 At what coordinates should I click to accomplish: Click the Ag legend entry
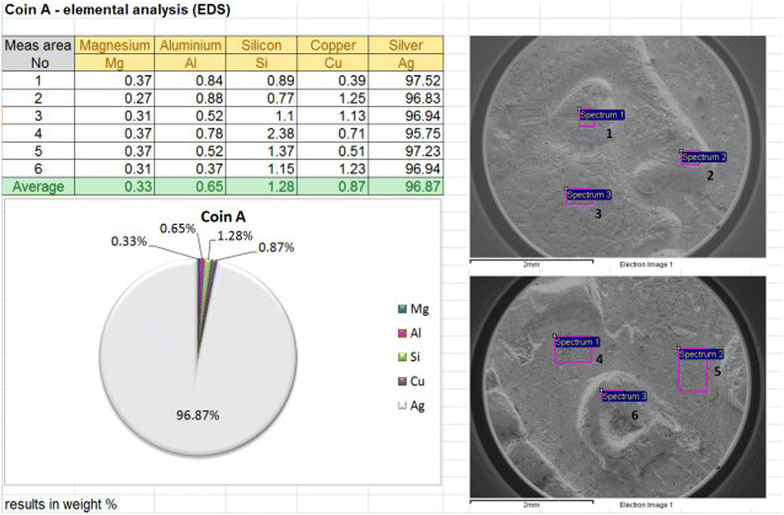click(x=412, y=406)
